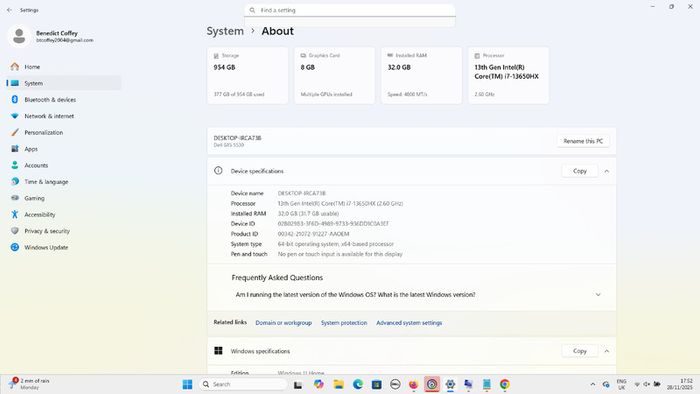This screenshot has width=700, height=394.
Task: Click the volume icon in the tray
Action: point(647,384)
